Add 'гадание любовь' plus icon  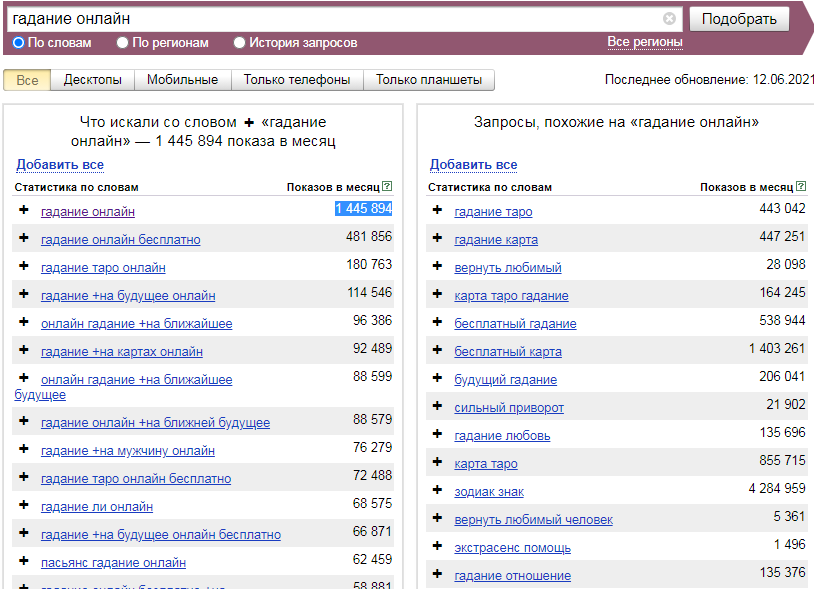click(437, 434)
